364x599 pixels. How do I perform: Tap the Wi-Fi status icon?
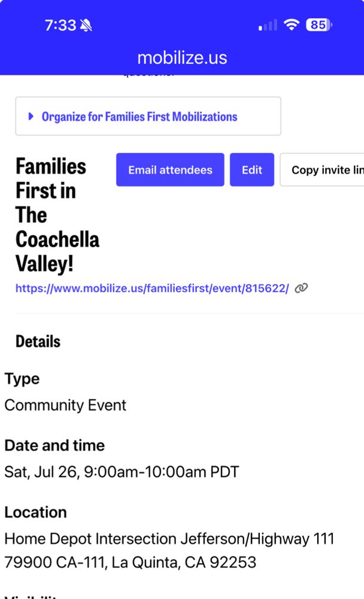(292, 25)
